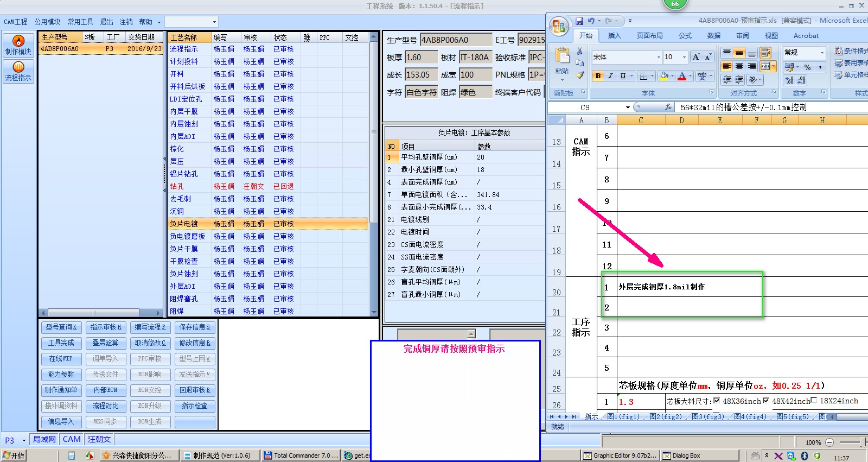Toggle Merge and Center cells
Viewport: 868px width, 462px height.
(765, 66)
